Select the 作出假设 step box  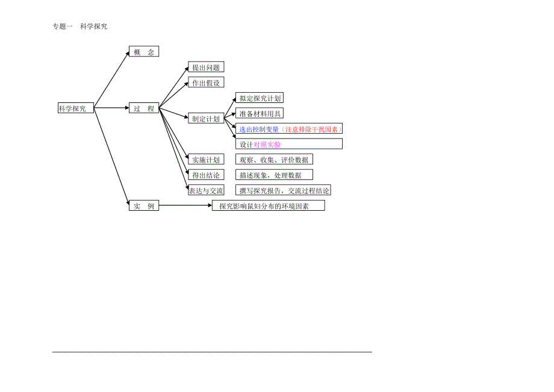[x=206, y=82]
